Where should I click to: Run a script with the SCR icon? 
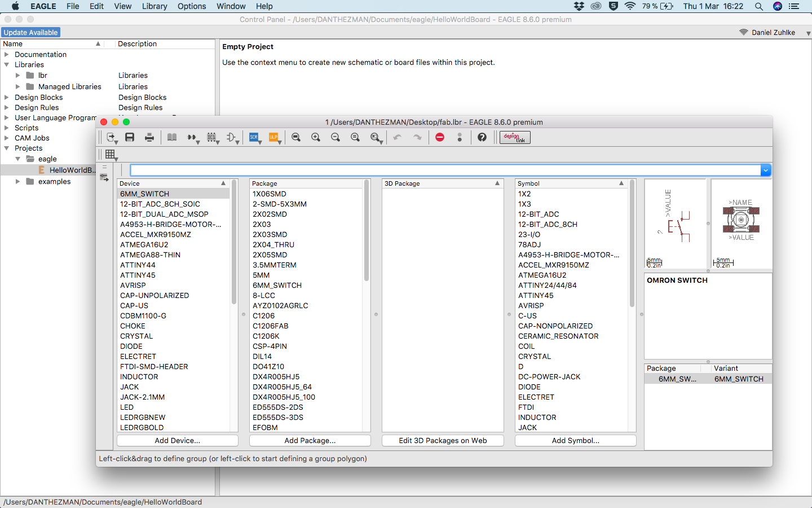click(x=254, y=137)
